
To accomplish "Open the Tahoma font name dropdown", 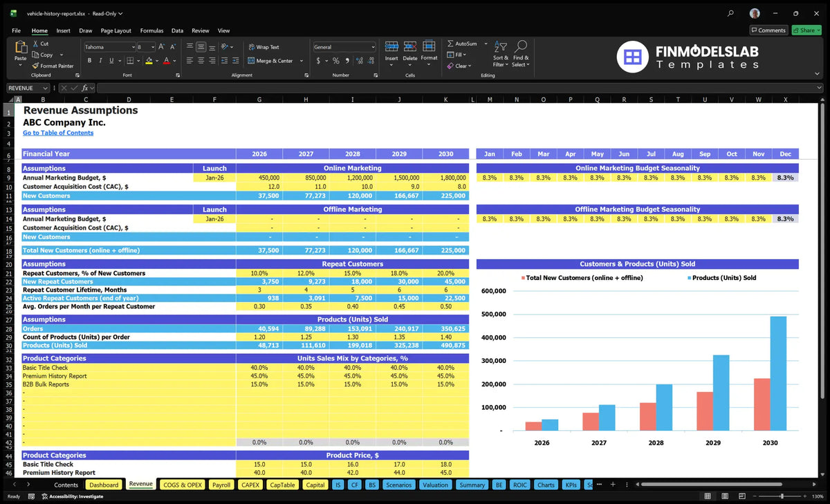I will [x=132, y=47].
